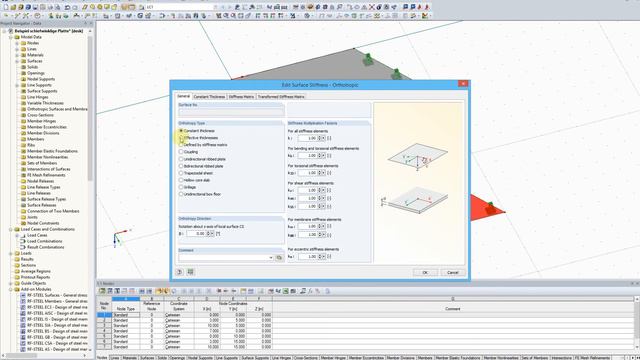Click stepper for torsional stiffness factor
Image resolution: width=640 pixels, height=360 pixels.
pos(320,173)
